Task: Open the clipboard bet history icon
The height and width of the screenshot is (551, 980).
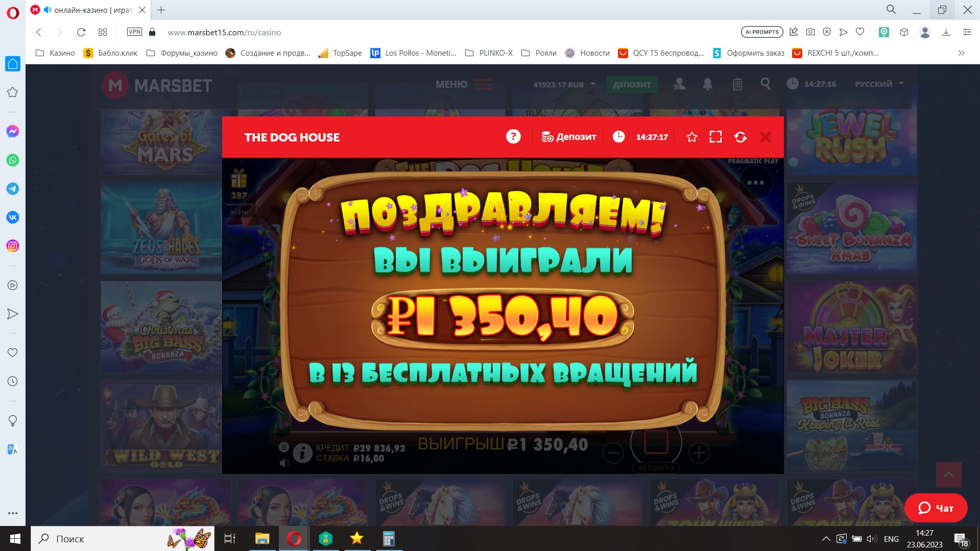Action: [737, 84]
